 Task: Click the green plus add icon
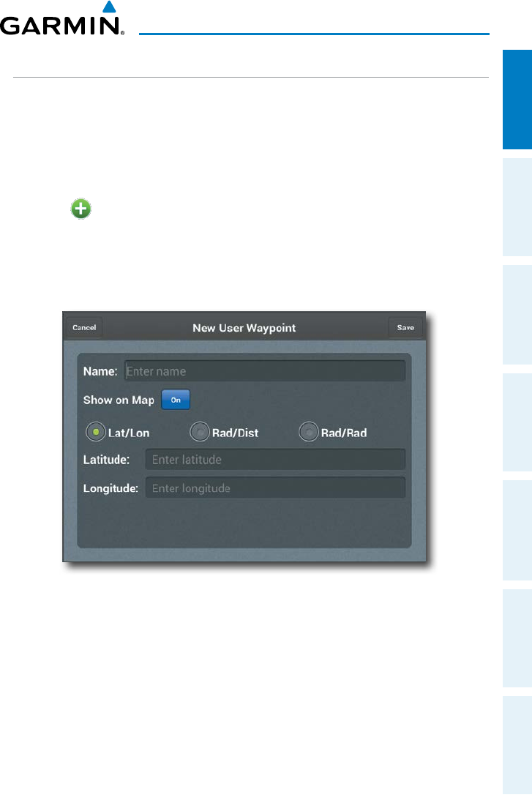(81, 209)
